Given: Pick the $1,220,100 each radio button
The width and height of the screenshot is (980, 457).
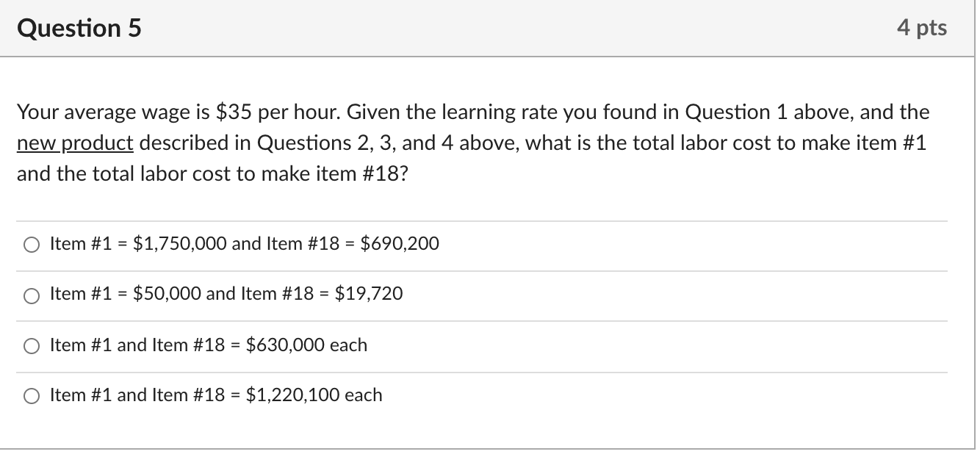Looking at the screenshot, I should coord(32,397).
